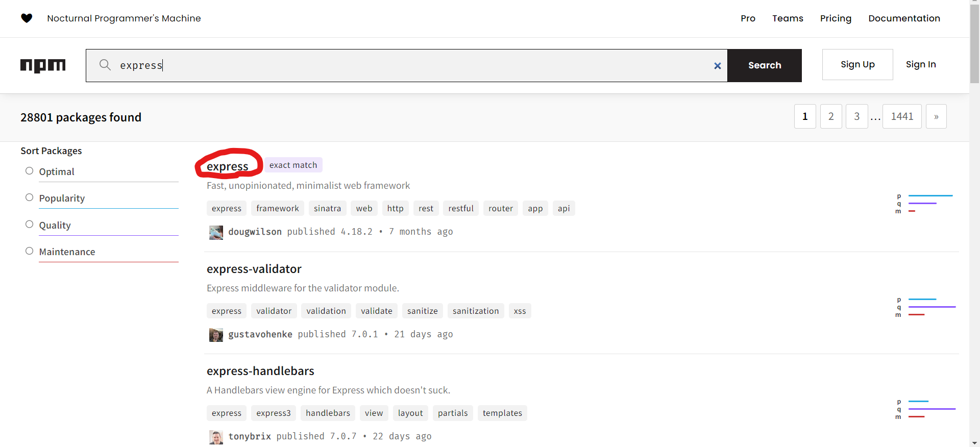Click the express3 keyword tag
This screenshot has height=447, width=980.
274,413
